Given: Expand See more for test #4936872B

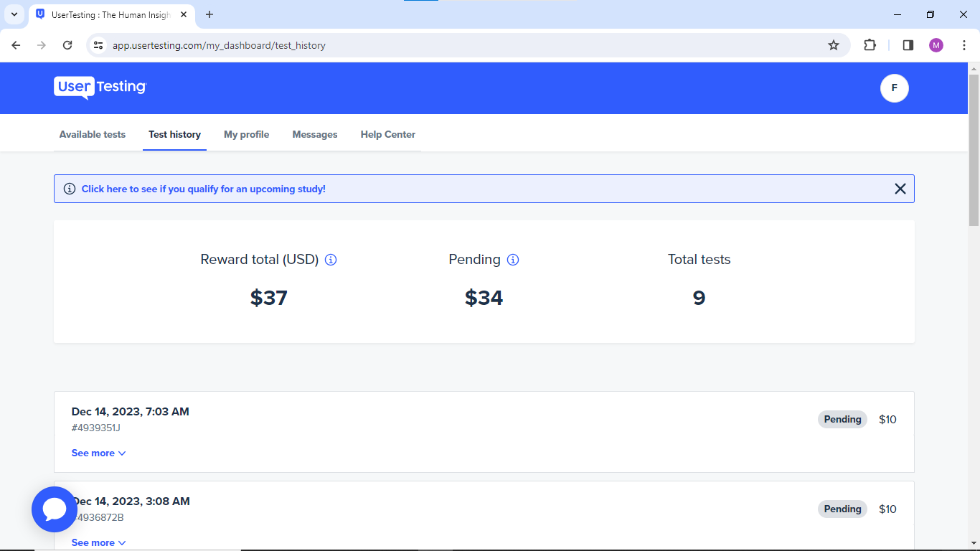Looking at the screenshot, I should tap(98, 542).
